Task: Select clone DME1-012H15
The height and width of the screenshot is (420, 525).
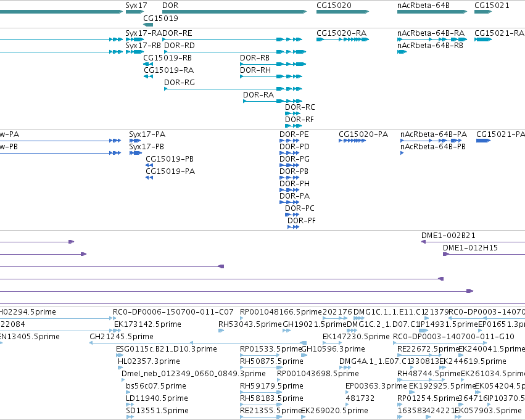Action: (x=470, y=248)
